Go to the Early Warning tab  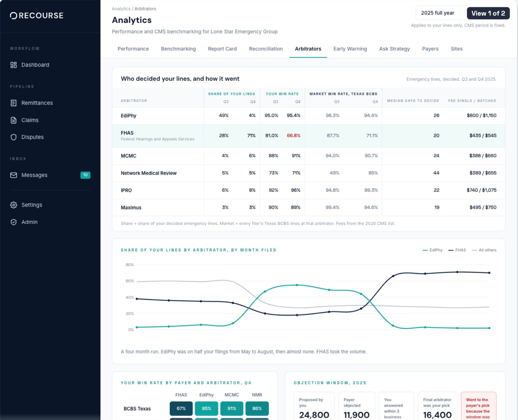(350, 49)
